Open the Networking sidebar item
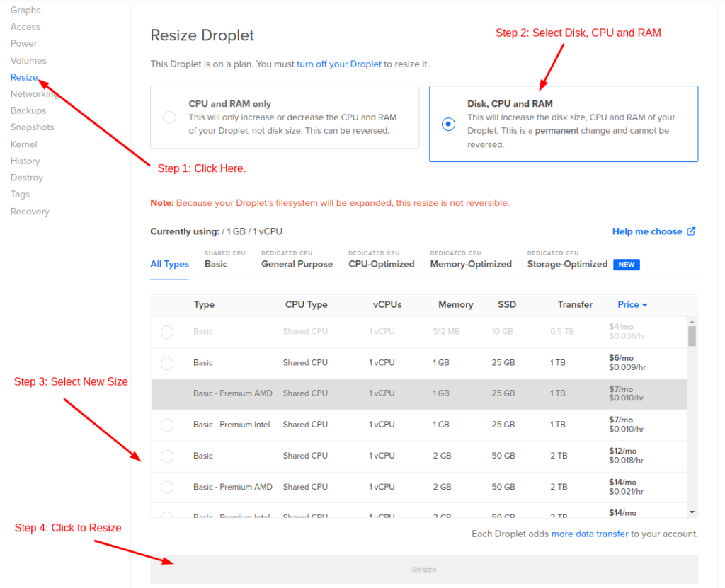 tap(34, 94)
